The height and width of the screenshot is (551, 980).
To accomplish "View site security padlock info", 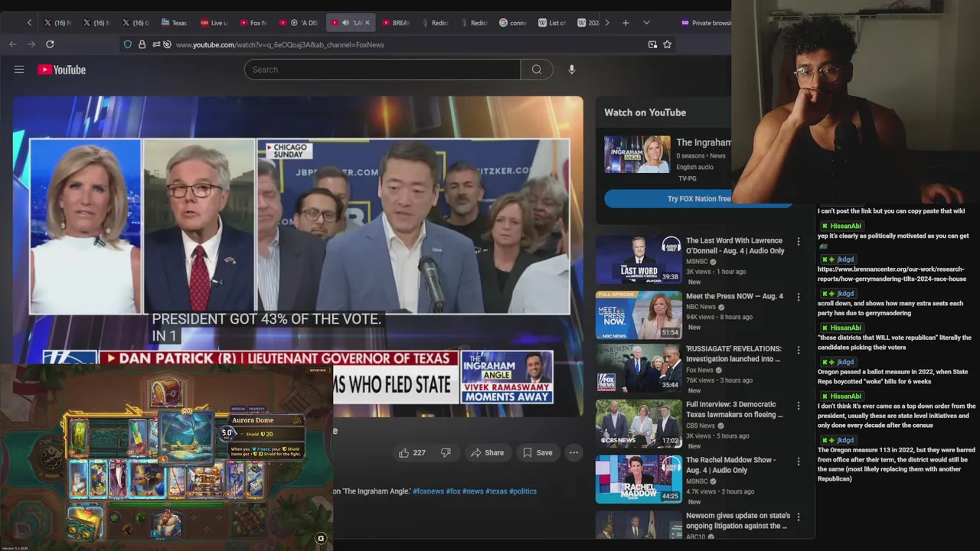I will point(142,44).
